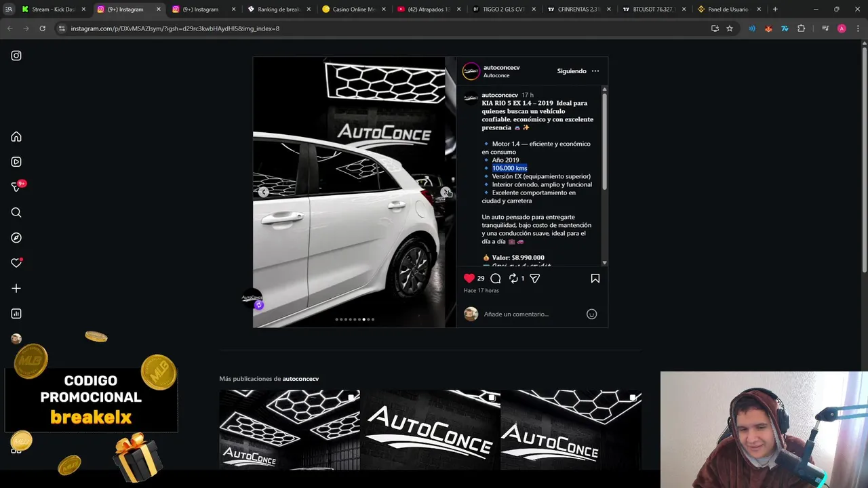Go back with the browser back arrow
868x488 pixels.
(x=9, y=28)
